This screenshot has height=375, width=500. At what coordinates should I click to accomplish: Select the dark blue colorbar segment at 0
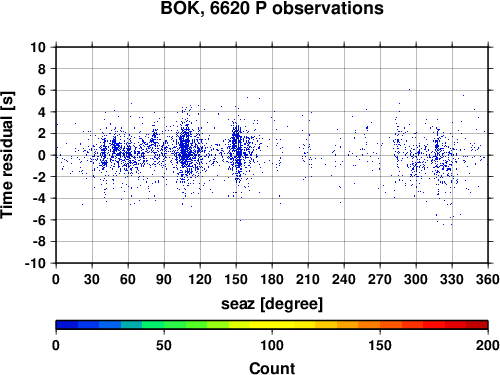[x=67, y=325]
